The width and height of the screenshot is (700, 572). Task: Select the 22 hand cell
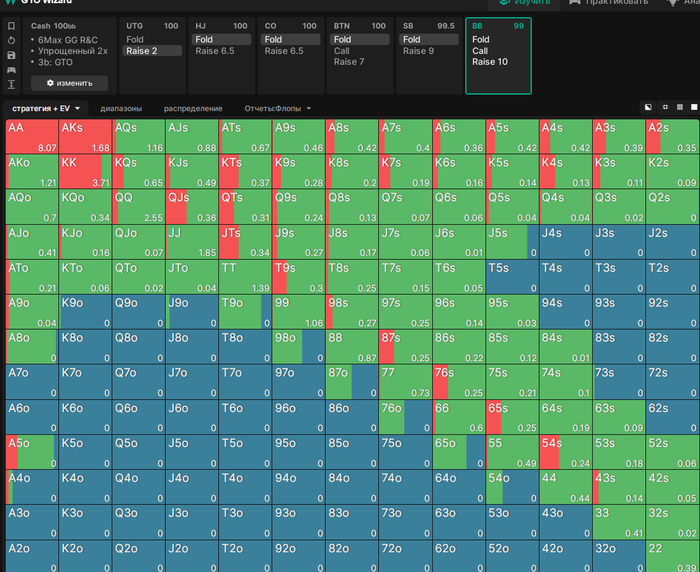672,556
